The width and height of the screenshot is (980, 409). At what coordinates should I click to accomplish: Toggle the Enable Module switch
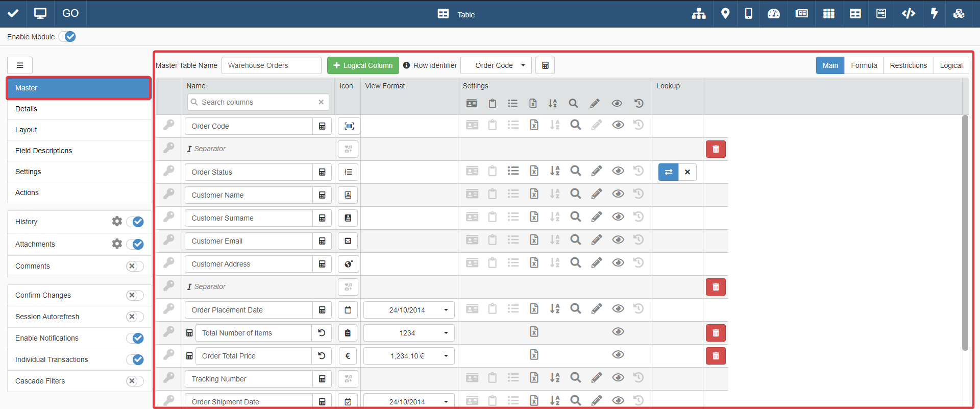point(67,37)
